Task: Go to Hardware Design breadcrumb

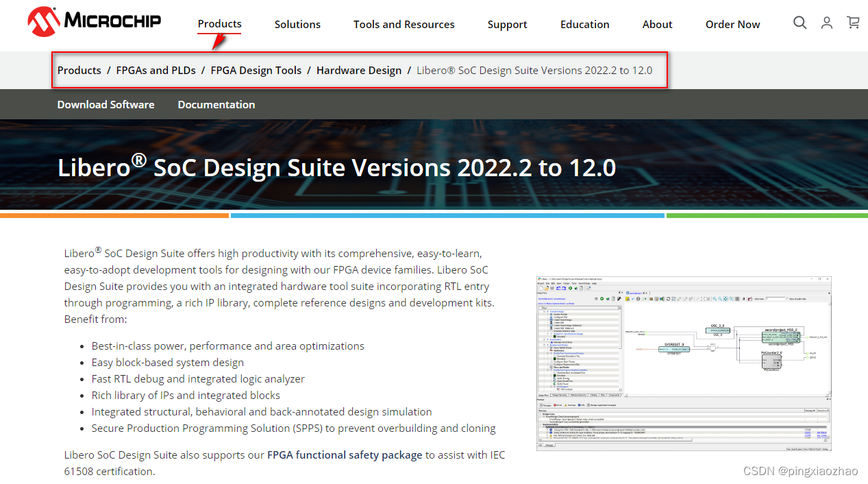Action: click(359, 70)
